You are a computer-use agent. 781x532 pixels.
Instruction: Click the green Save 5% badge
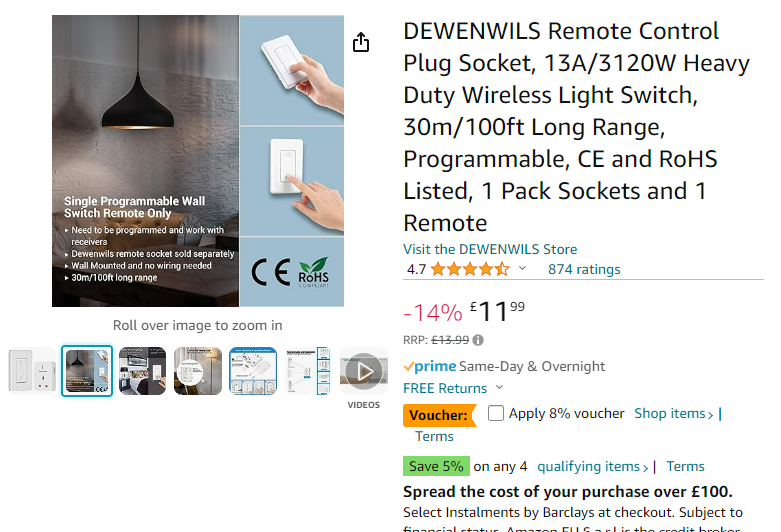pos(436,466)
